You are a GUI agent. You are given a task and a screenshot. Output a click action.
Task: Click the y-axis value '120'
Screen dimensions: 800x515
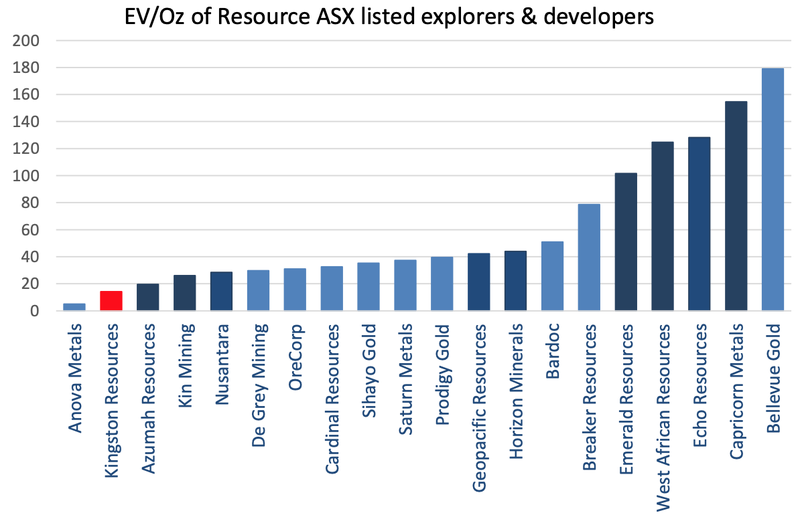(26, 149)
